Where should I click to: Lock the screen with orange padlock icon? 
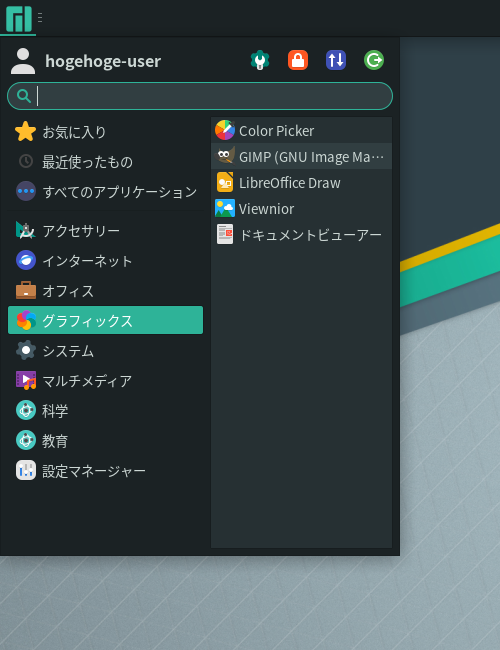[298, 60]
